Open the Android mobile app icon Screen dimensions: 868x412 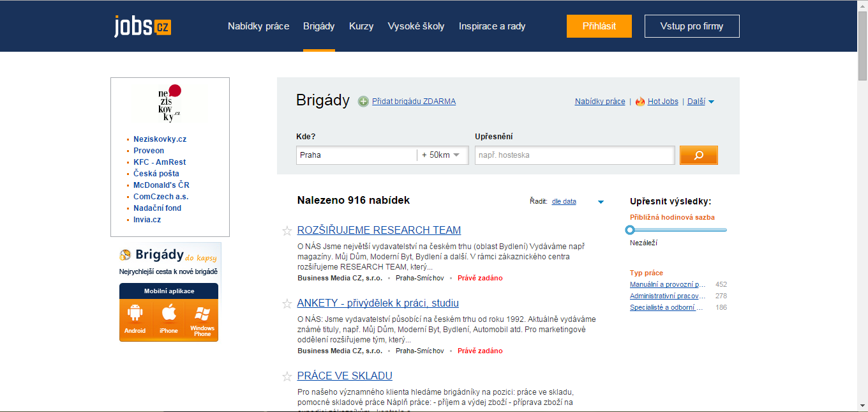pyautogui.click(x=135, y=319)
